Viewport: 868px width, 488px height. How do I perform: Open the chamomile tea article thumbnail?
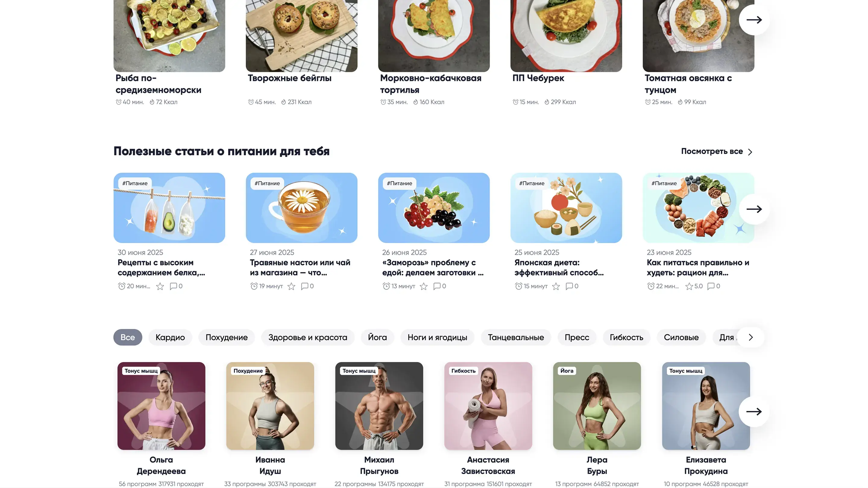point(302,208)
